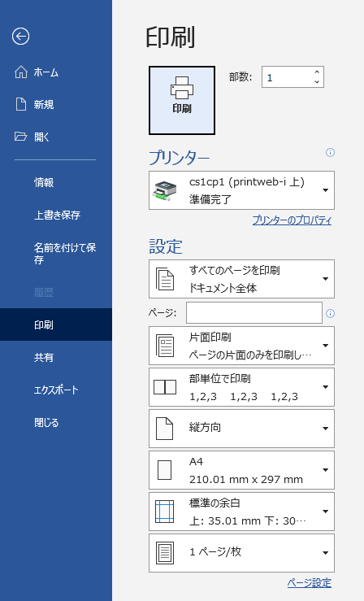Choose エクスポート from the sidebar

[56, 390]
